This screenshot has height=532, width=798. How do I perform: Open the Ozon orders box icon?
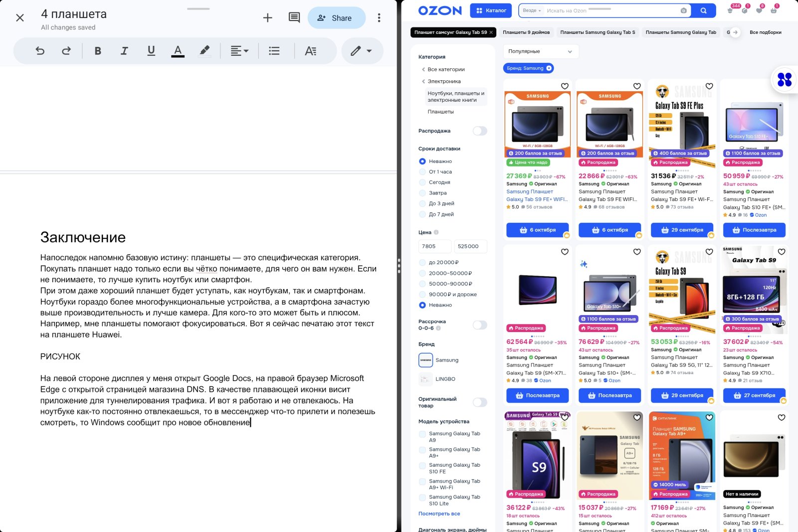pyautogui.click(x=745, y=10)
